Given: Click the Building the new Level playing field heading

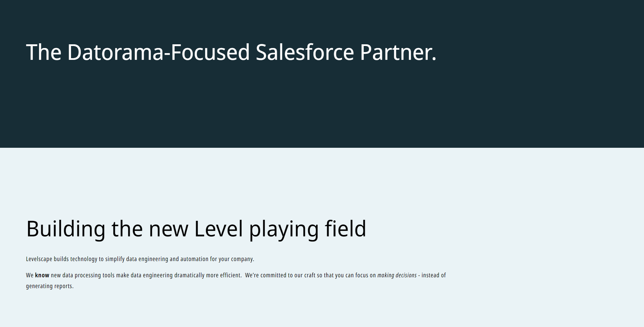Looking at the screenshot, I should click(196, 229).
